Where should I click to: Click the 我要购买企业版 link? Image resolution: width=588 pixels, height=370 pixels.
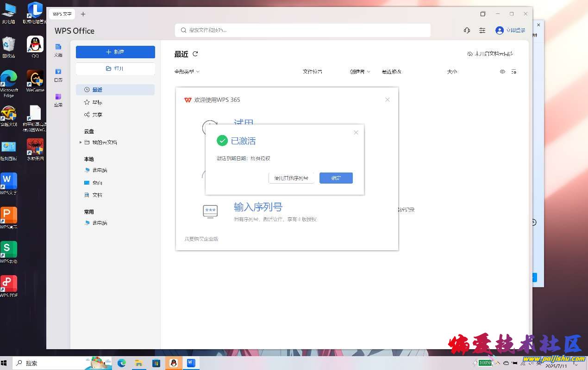click(201, 239)
